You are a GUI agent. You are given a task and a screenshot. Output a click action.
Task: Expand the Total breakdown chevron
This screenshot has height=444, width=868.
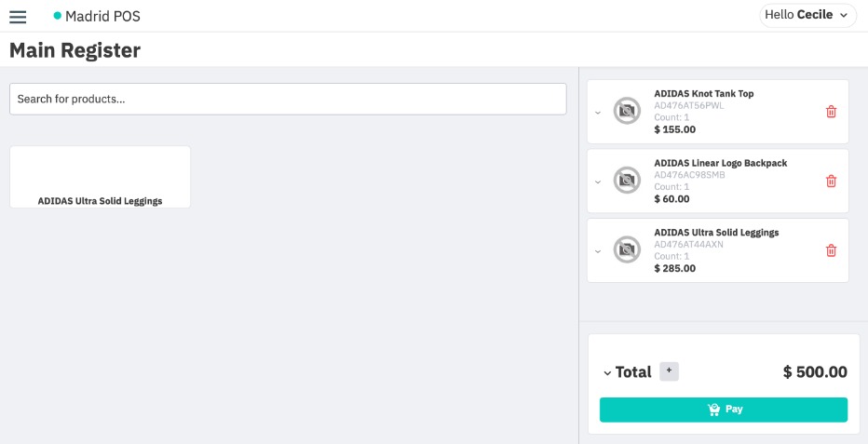point(607,373)
